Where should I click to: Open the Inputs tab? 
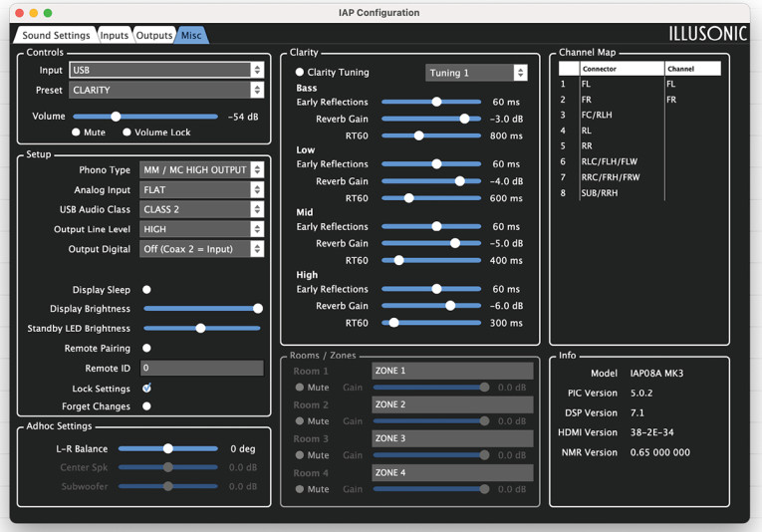pos(115,36)
